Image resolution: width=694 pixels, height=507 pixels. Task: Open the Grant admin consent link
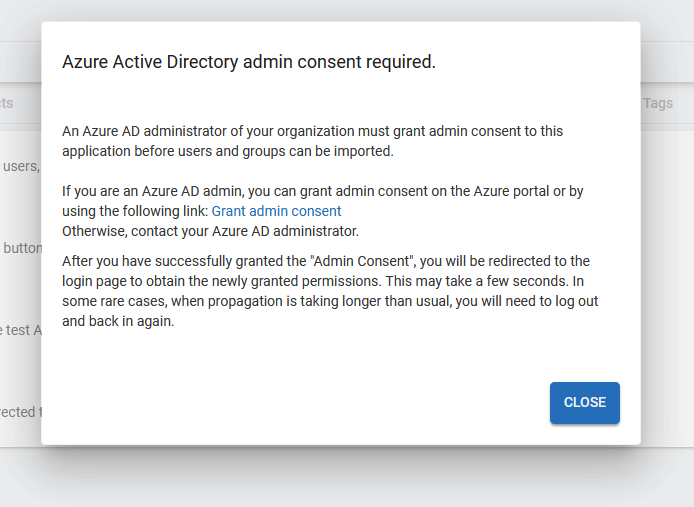[276, 211]
